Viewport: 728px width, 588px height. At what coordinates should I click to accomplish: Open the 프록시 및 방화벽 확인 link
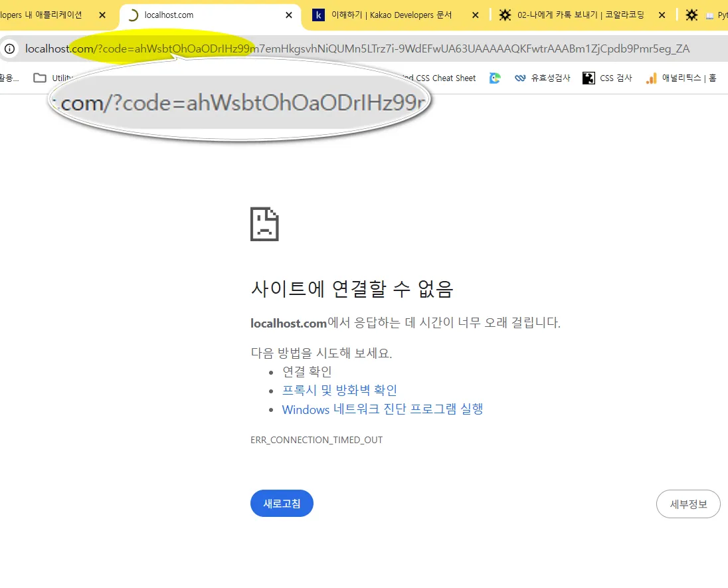[339, 390]
